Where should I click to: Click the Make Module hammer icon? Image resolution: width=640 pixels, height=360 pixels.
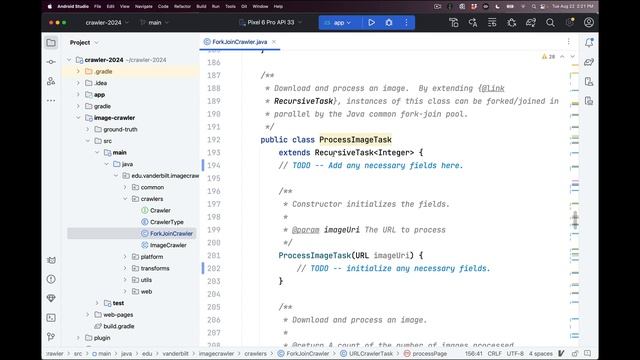tap(453, 23)
